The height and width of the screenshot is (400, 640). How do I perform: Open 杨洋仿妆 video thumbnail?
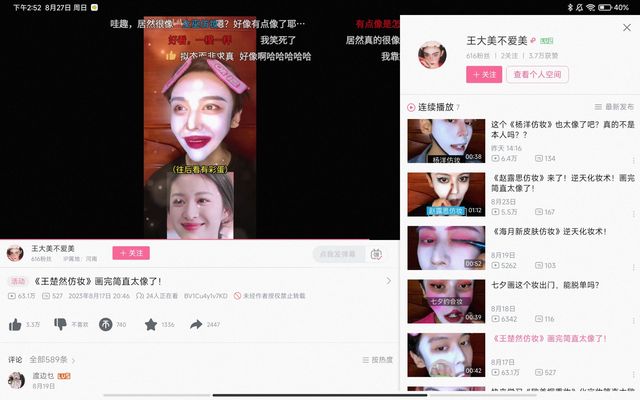(x=446, y=141)
